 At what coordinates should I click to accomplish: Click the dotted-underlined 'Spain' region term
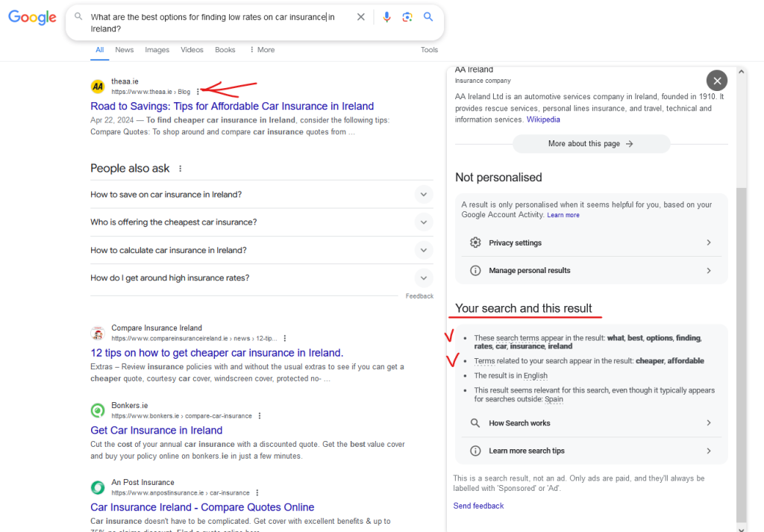coord(554,399)
